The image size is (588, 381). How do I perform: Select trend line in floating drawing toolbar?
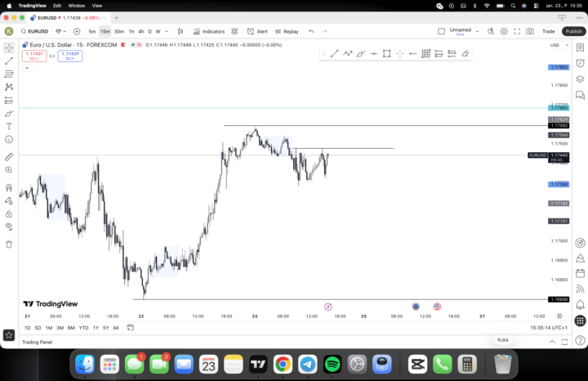click(x=335, y=54)
